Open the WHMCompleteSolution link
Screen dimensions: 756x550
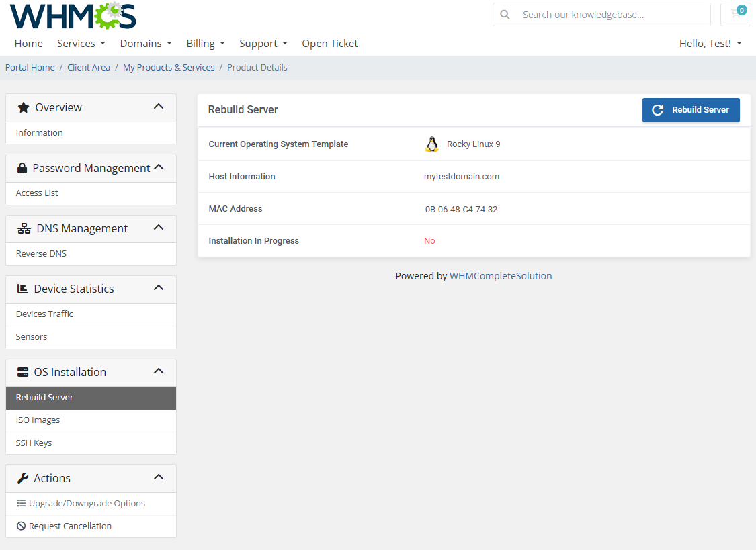pos(501,276)
